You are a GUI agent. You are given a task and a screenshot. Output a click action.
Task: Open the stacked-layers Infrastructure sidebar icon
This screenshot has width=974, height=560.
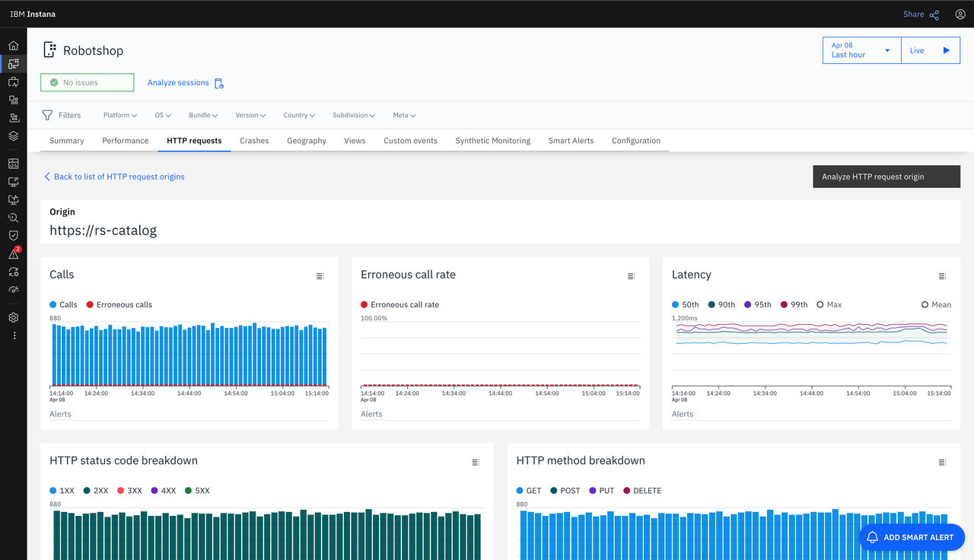(x=14, y=136)
